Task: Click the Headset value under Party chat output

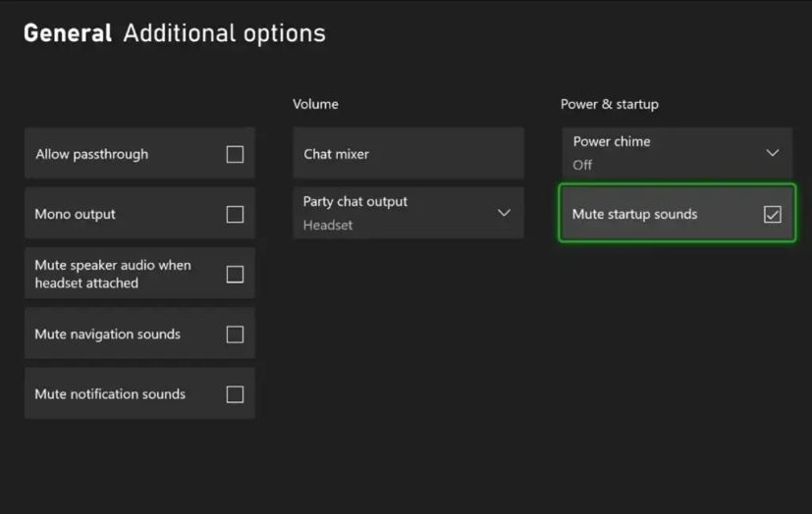Action: 328,225
